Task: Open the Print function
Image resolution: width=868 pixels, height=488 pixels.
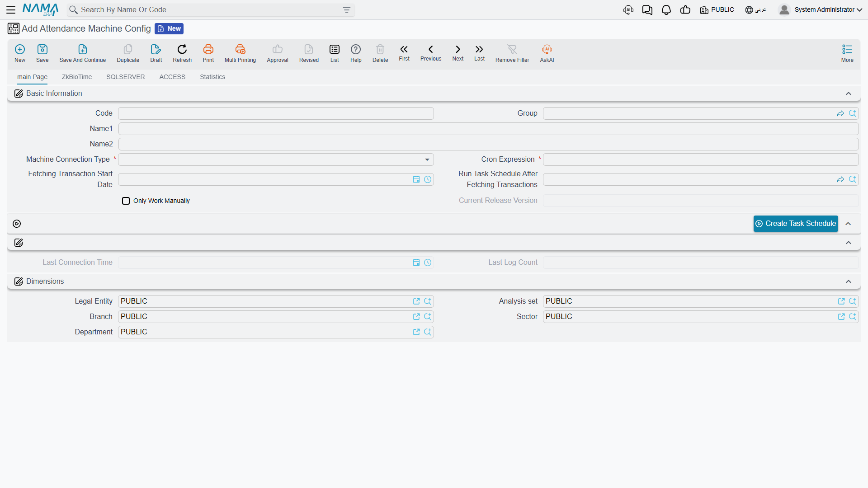Action: 208,53
